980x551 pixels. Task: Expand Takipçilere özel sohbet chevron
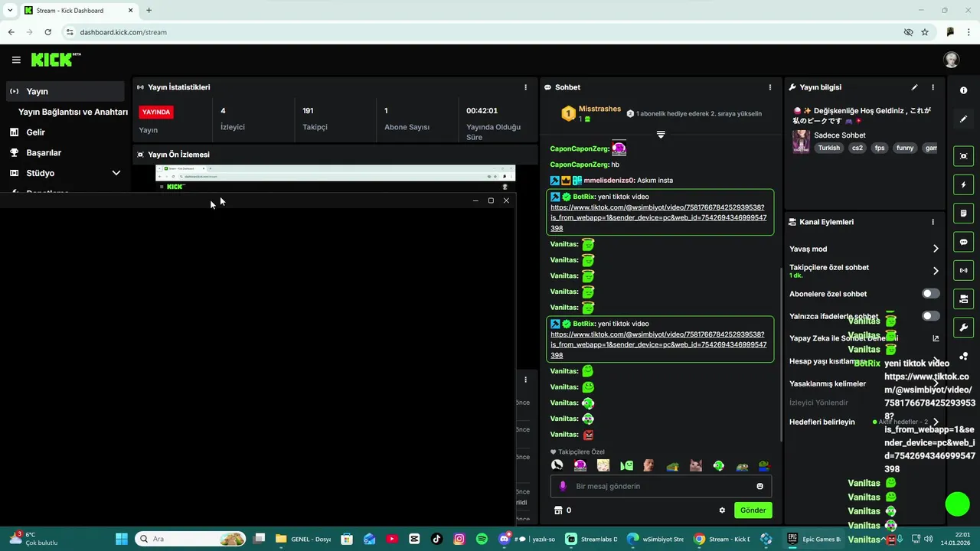936,271
